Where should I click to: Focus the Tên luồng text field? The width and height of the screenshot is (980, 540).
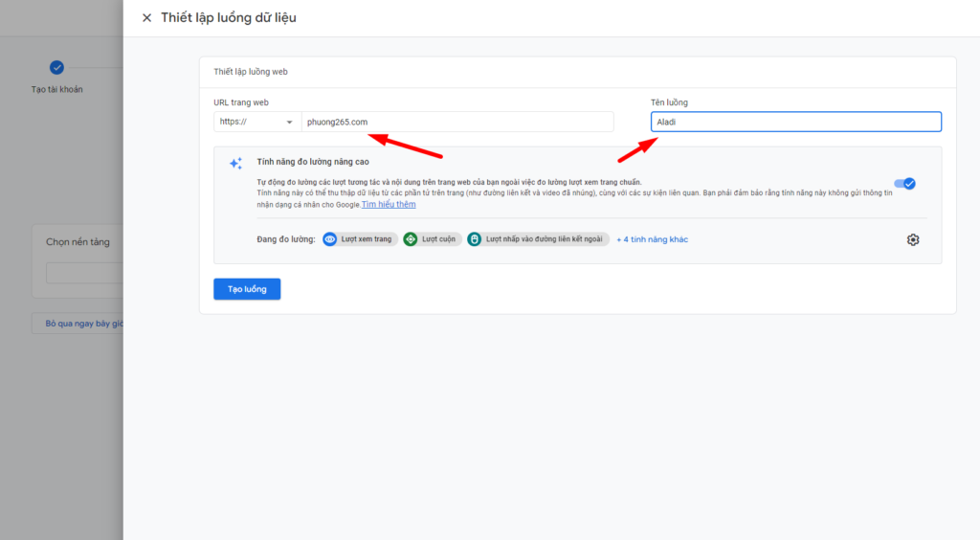(795, 122)
